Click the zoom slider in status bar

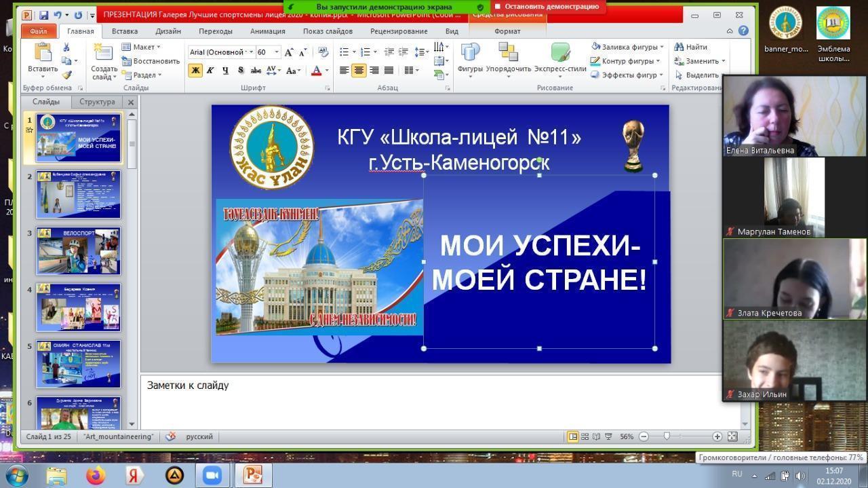667,436
